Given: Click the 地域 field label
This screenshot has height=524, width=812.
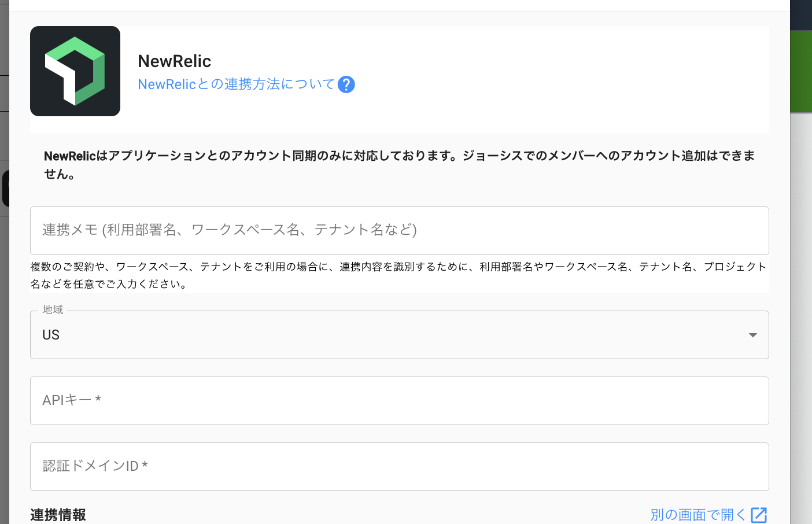Looking at the screenshot, I should (x=53, y=310).
